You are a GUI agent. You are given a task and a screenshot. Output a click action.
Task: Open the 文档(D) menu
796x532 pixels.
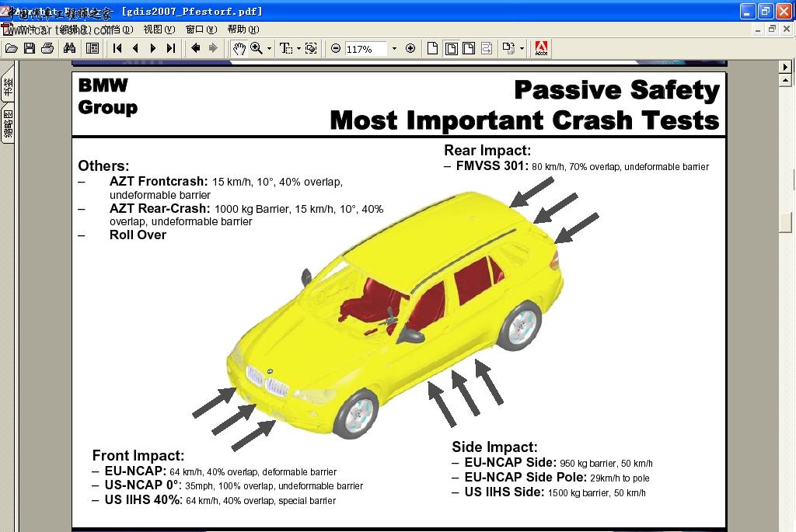point(117,30)
